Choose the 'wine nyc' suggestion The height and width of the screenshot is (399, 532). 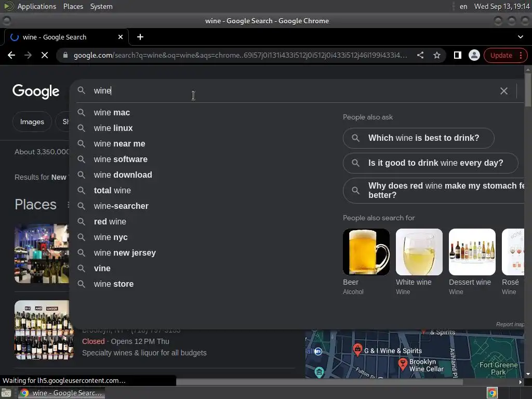click(111, 237)
